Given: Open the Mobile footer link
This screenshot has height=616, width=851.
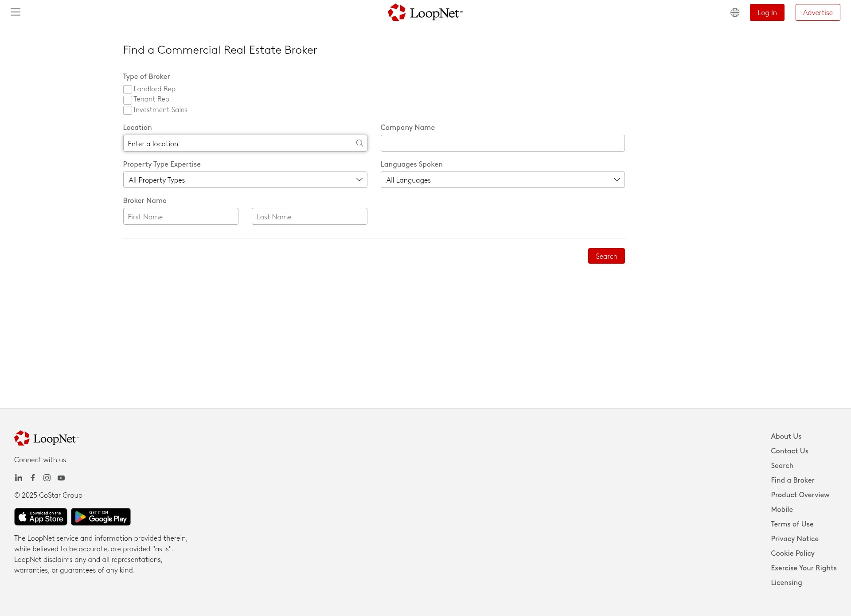Looking at the screenshot, I should tap(781, 510).
